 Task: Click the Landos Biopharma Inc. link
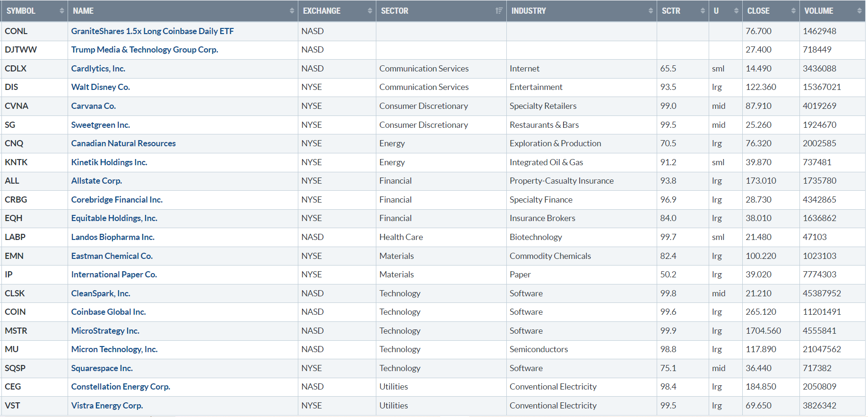pos(113,237)
